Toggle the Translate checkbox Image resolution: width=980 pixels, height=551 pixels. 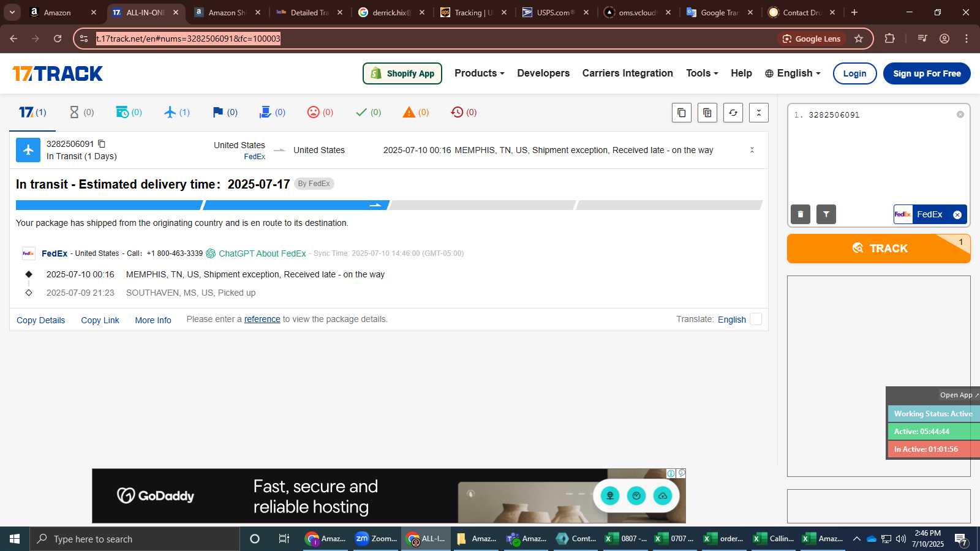point(756,319)
